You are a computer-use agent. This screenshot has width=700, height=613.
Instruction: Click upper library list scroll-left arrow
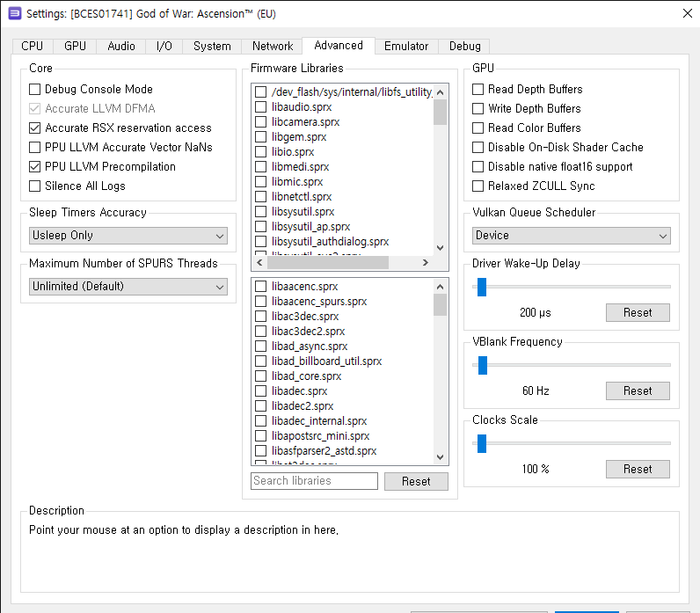[x=259, y=262]
